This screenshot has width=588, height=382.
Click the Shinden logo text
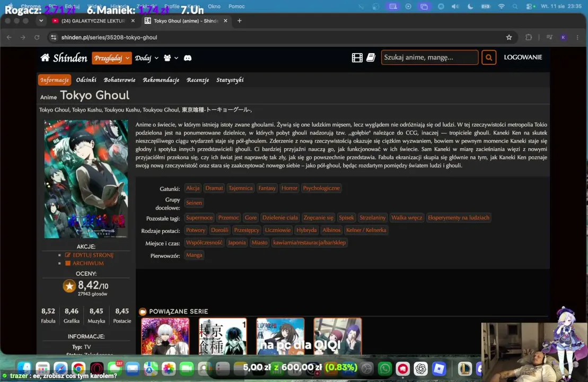click(70, 58)
